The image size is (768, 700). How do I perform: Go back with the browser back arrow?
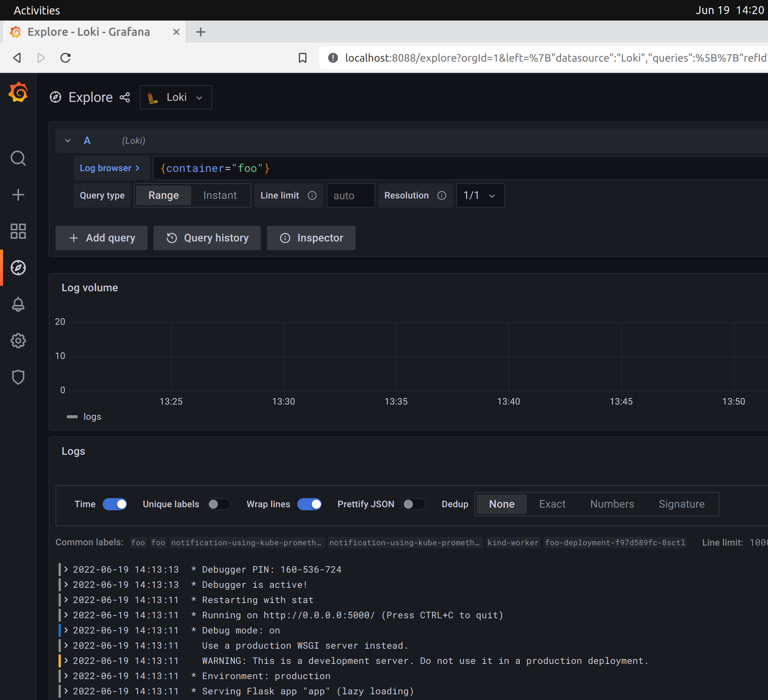(x=17, y=57)
